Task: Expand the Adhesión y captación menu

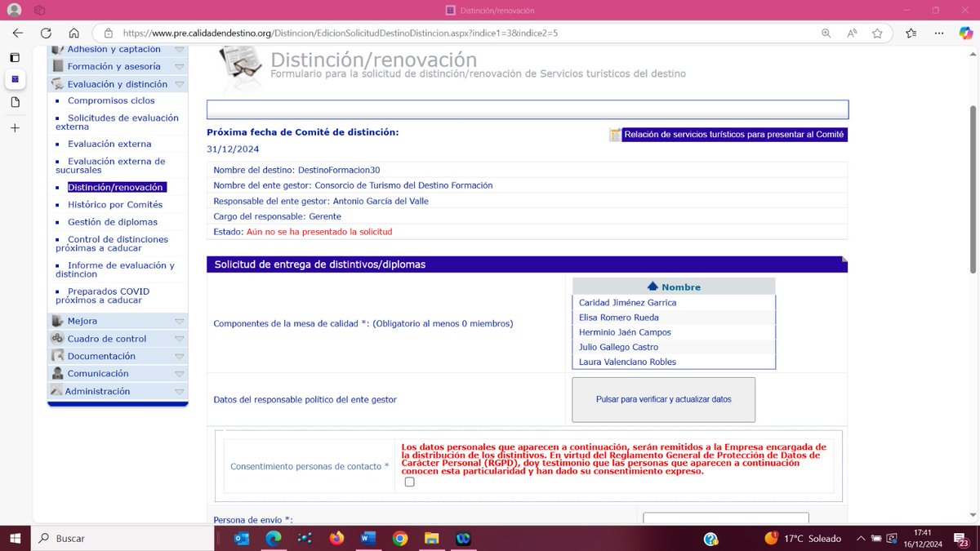Action: pyautogui.click(x=118, y=50)
